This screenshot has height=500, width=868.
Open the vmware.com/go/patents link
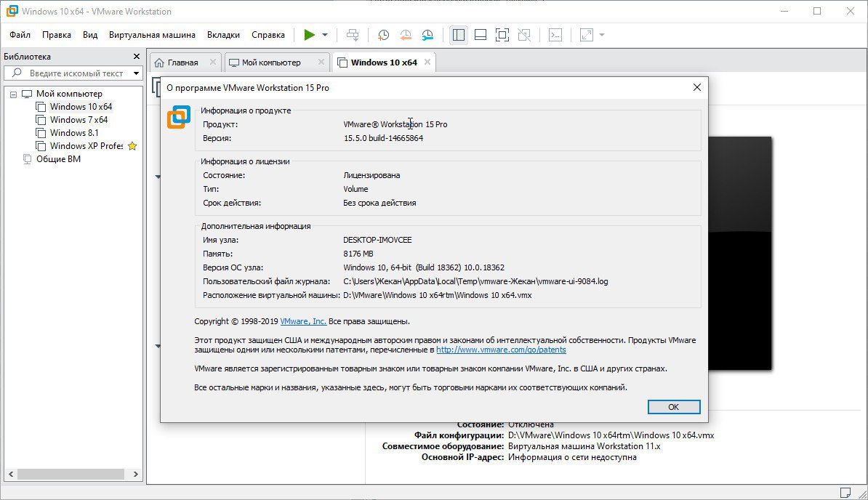click(x=501, y=350)
